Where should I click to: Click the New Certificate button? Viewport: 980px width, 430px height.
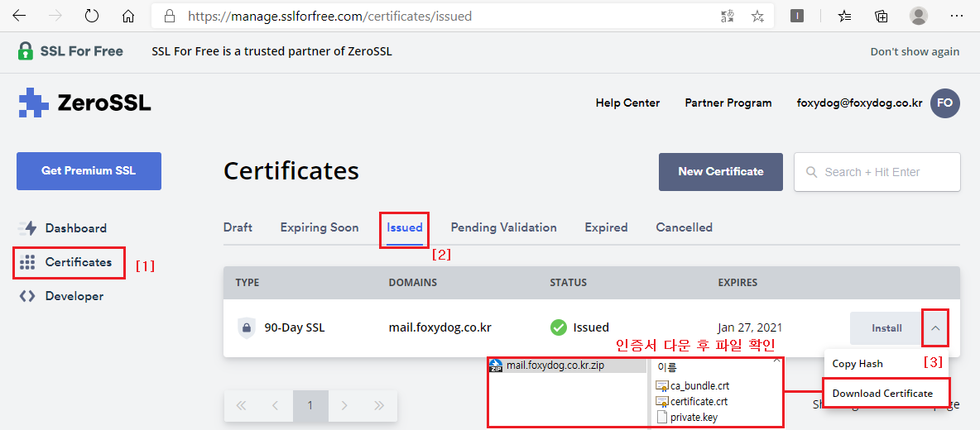(x=721, y=172)
